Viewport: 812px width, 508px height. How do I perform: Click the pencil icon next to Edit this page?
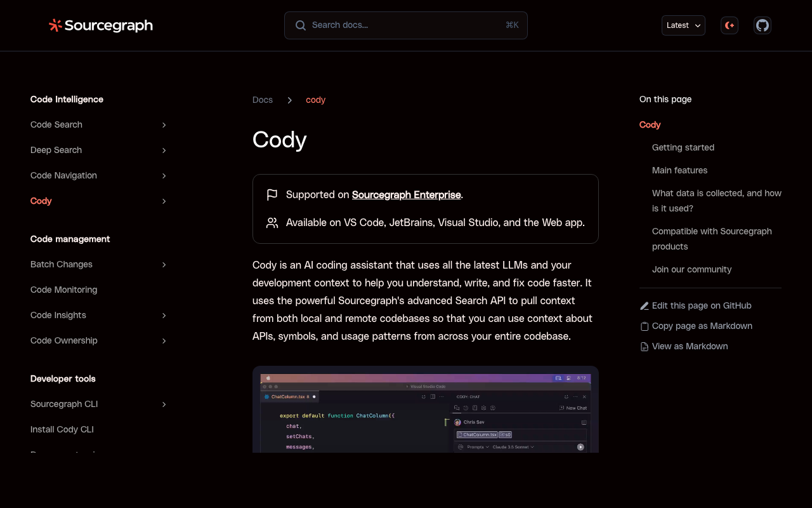click(x=644, y=305)
